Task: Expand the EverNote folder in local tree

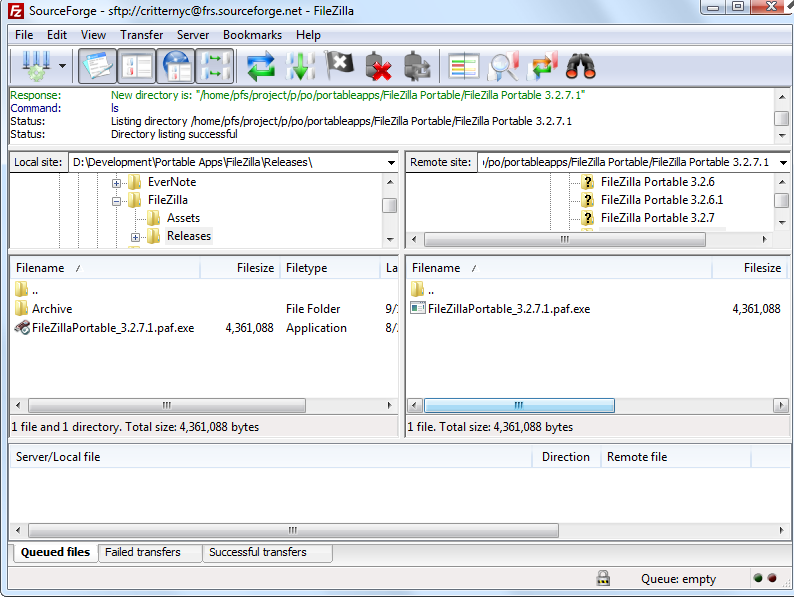Action: point(116,183)
